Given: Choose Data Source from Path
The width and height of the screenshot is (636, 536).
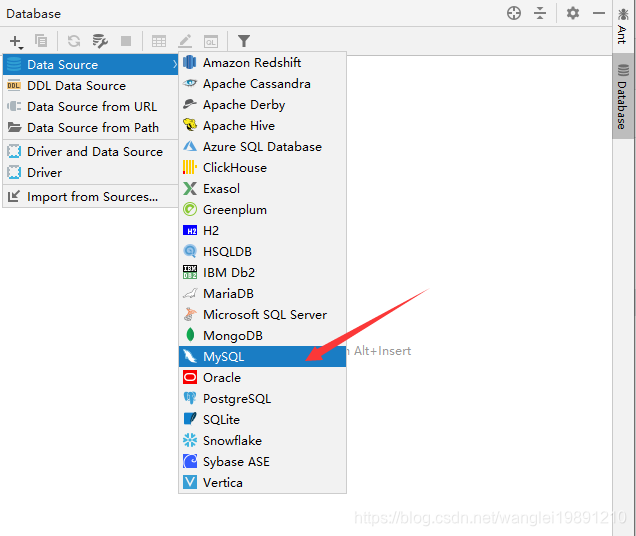Looking at the screenshot, I should [x=91, y=128].
